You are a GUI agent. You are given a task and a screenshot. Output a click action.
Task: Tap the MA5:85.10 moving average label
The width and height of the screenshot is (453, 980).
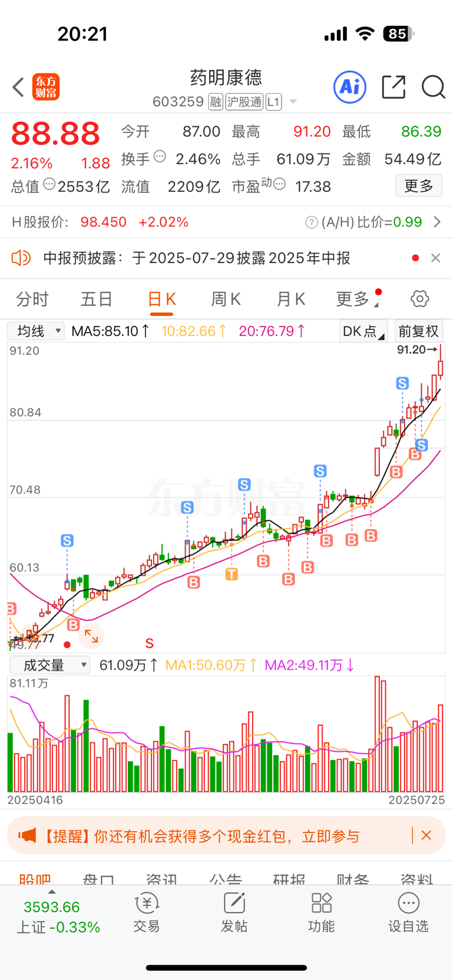click(111, 331)
